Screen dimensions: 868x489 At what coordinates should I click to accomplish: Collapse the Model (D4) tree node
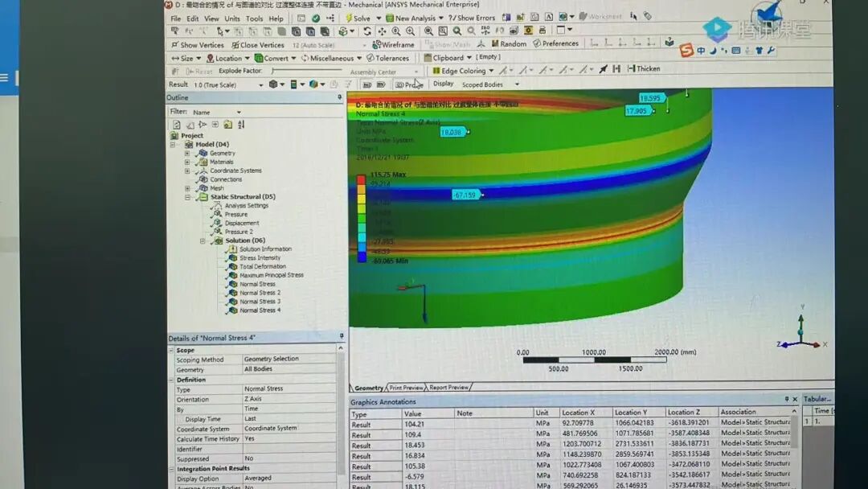[x=173, y=145]
